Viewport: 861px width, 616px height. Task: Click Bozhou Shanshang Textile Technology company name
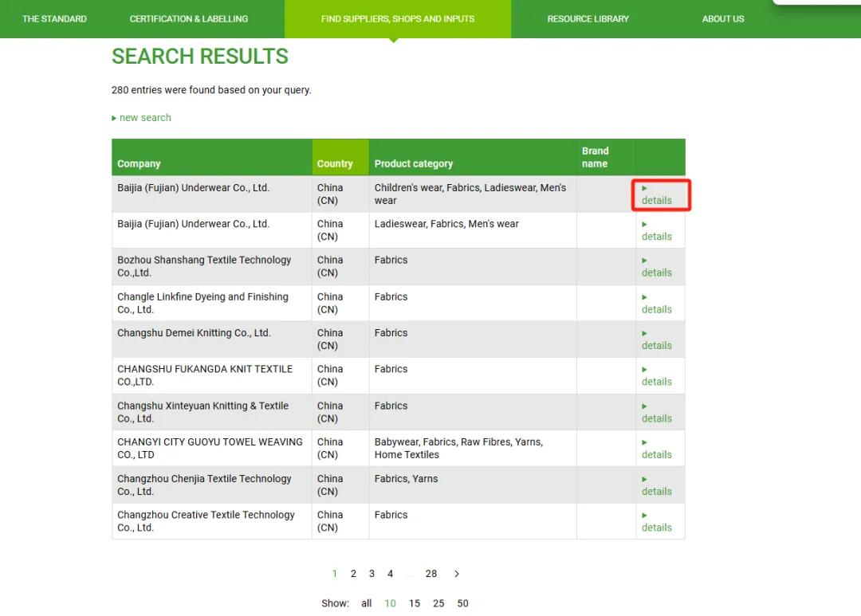[204, 266]
